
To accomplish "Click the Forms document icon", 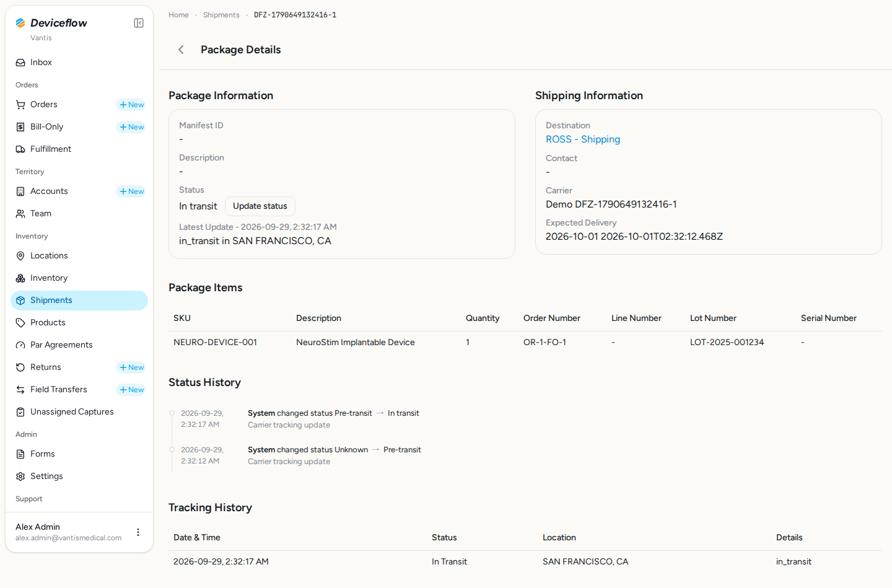I will coord(20,454).
